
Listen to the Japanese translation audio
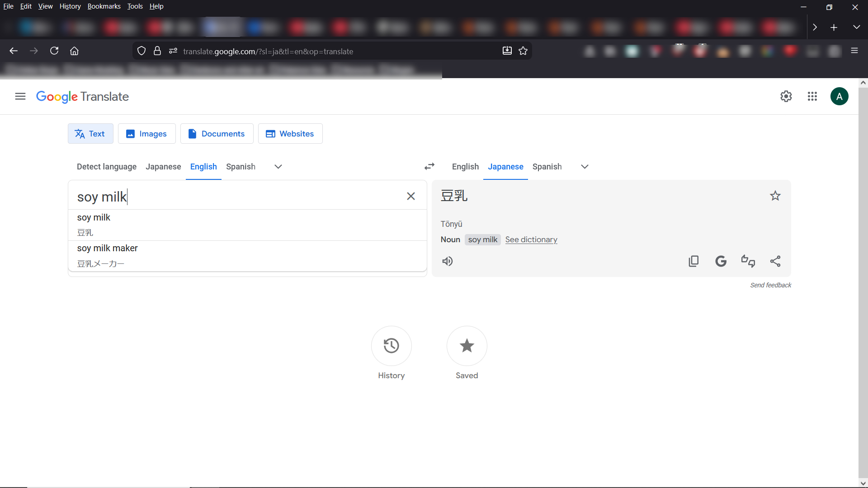click(447, 261)
